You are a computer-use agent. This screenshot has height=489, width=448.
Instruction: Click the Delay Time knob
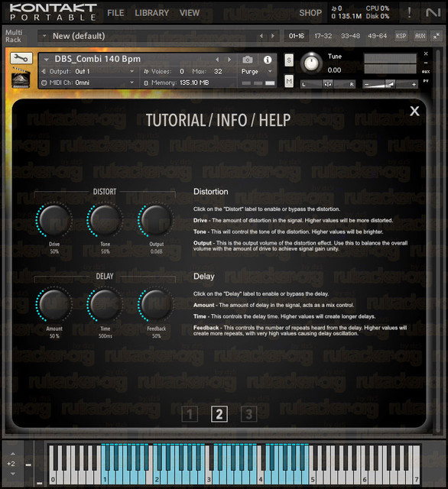pos(106,304)
